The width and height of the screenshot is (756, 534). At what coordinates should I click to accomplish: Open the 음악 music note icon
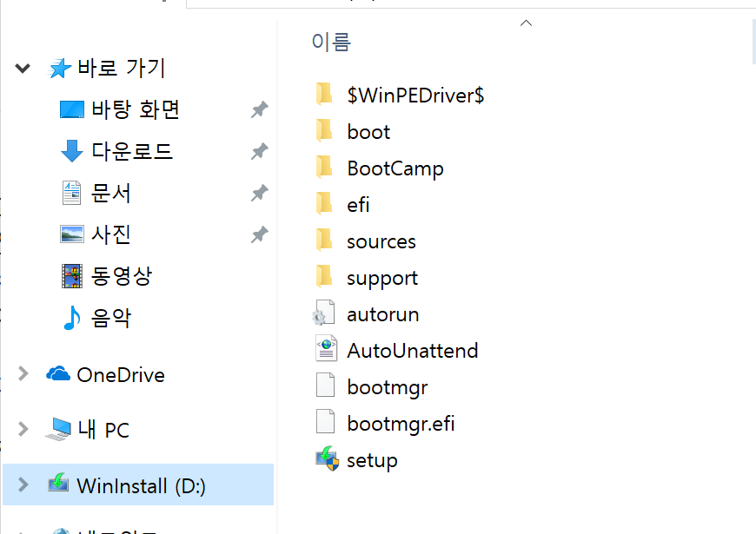click(72, 318)
